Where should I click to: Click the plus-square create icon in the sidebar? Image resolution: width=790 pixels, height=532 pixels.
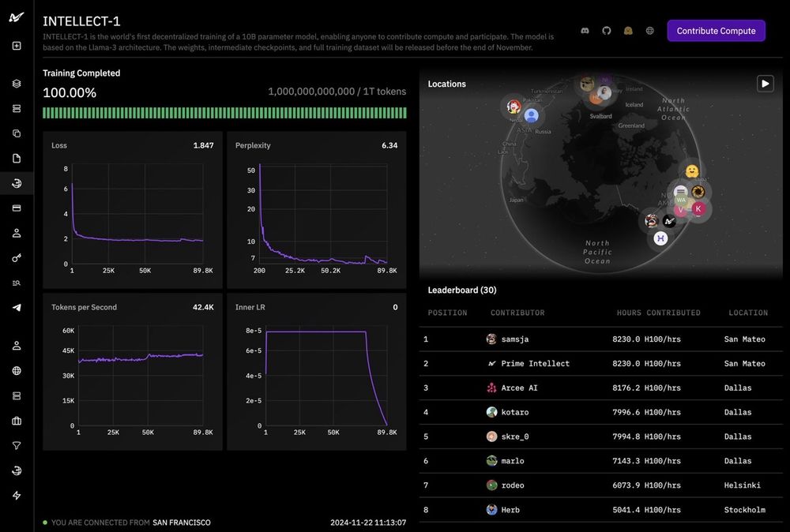click(17, 46)
